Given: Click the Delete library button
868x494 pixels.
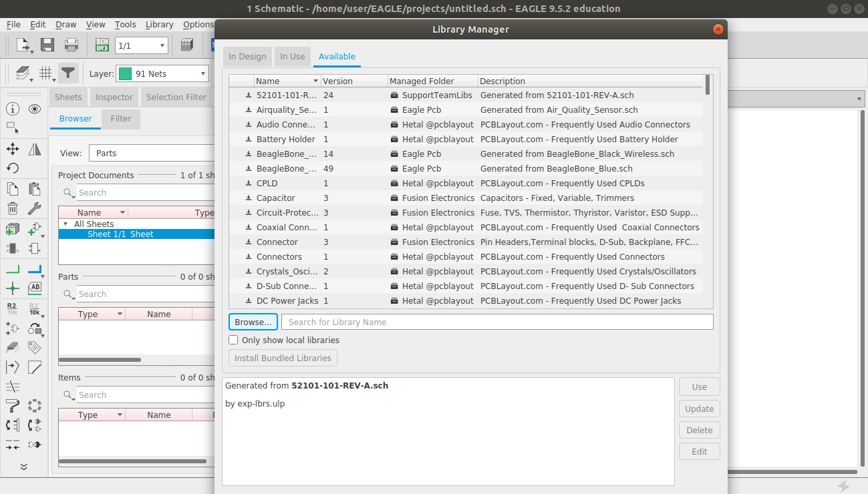Looking at the screenshot, I should tap(700, 430).
